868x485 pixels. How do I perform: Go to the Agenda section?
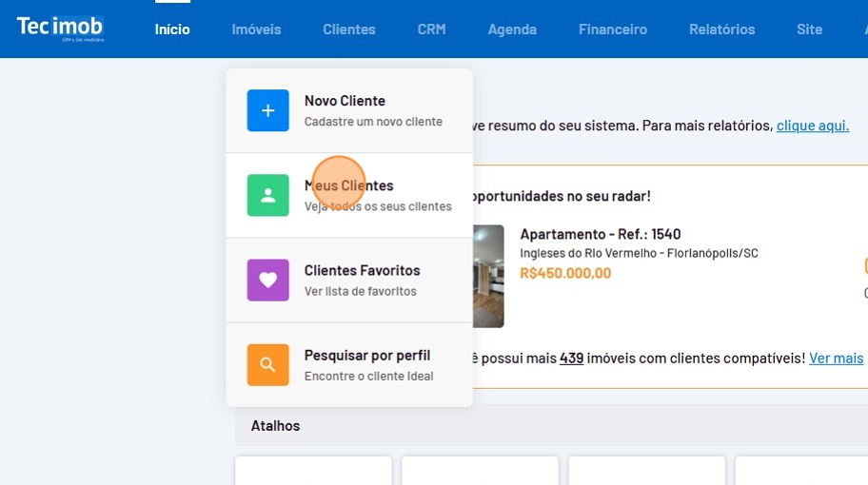[512, 29]
